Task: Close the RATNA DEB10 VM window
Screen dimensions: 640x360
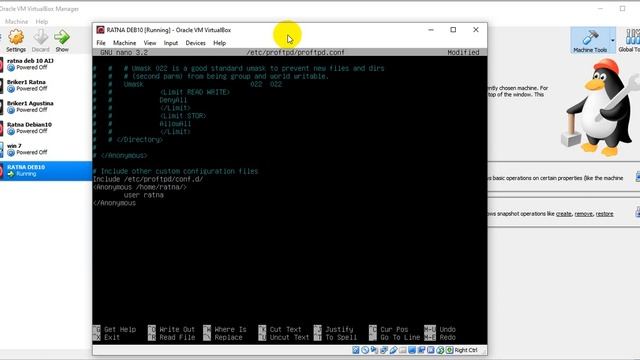Action: click(x=476, y=30)
